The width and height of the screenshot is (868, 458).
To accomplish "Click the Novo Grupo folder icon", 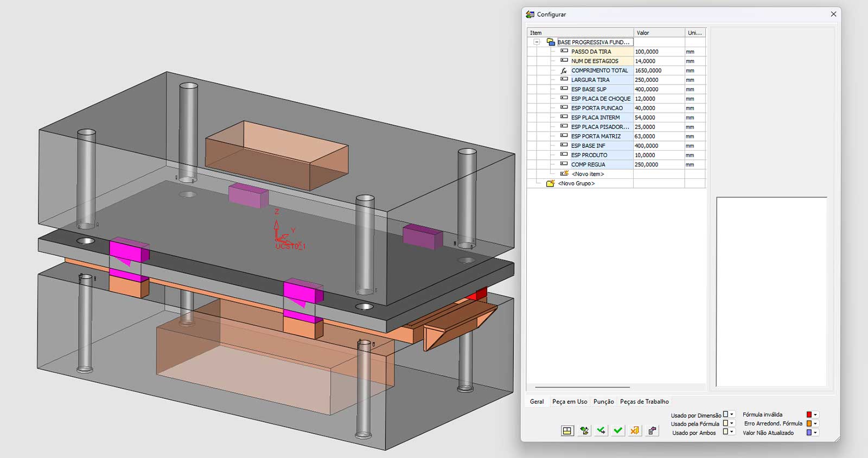I will pyautogui.click(x=550, y=184).
